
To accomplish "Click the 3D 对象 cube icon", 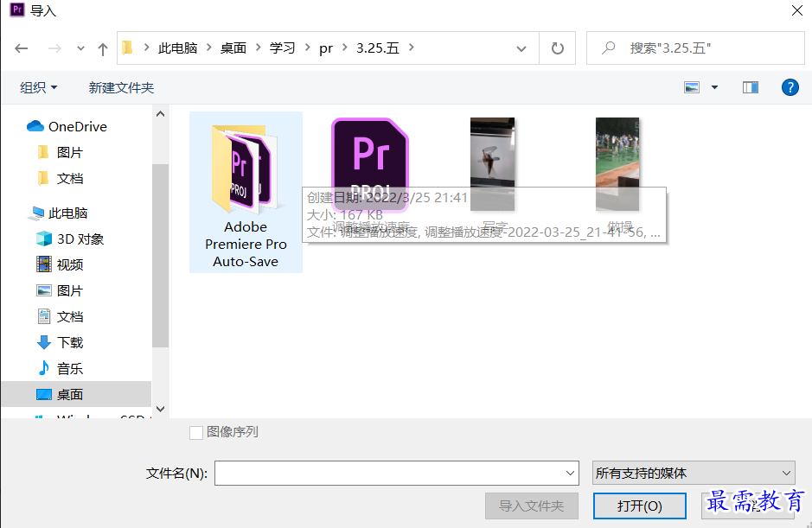I will coord(44,239).
